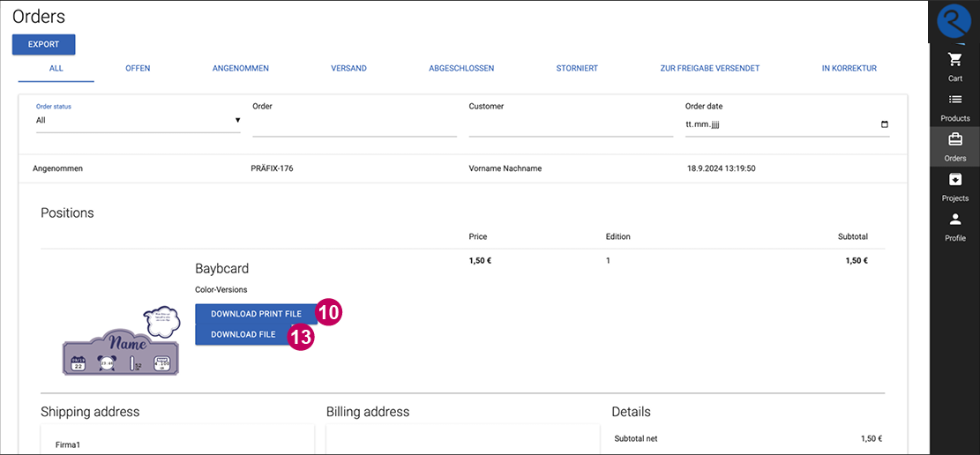Click the blue logo at top right
Image resolution: width=980 pixels, height=455 pixels.
tap(954, 21)
